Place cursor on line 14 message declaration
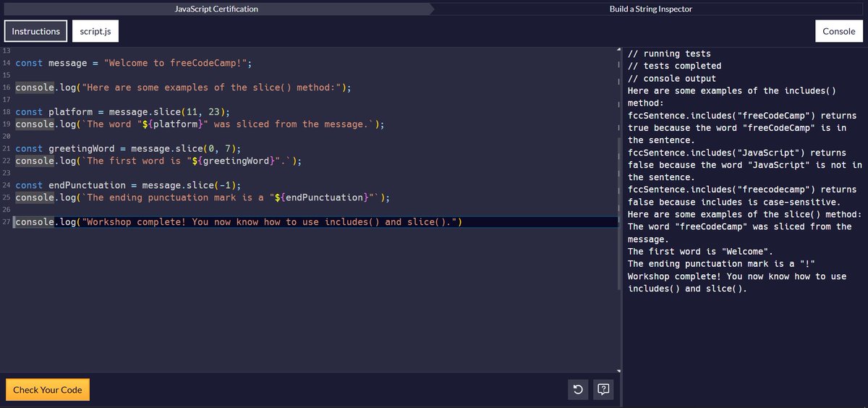Image resolution: width=868 pixels, height=408 pixels. click(134, 63)
